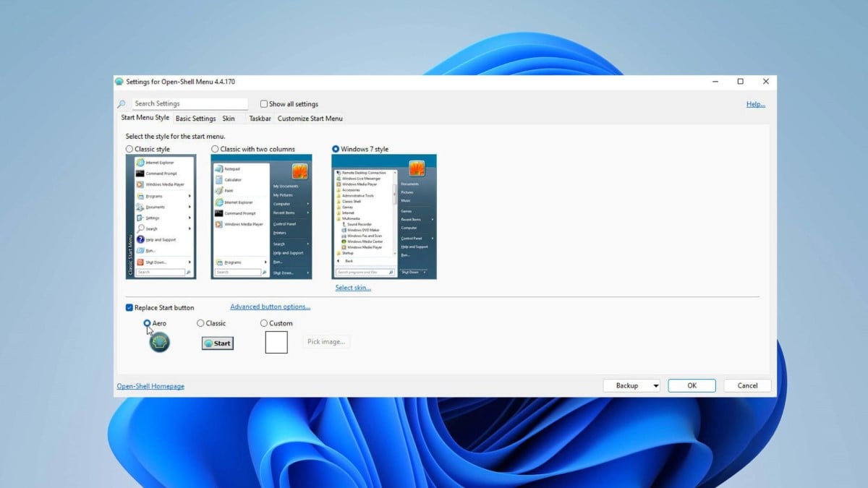Click the Windows DVD Maker icon in Windows 7 preview
This screenshot has width=868, height=488.
tap(344, 230)
